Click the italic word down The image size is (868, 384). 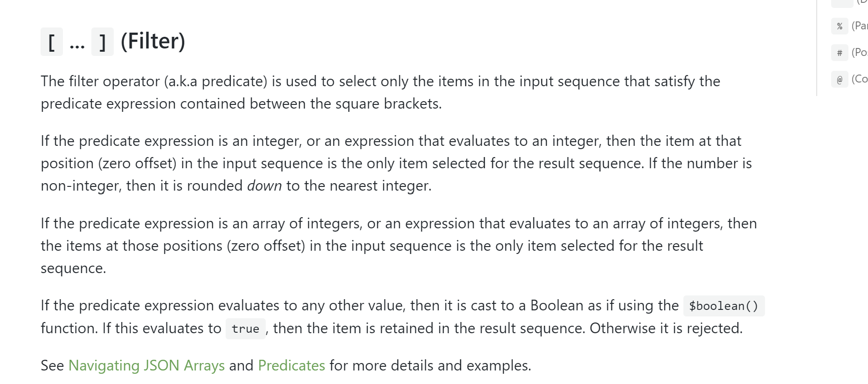tap(264, 186)
